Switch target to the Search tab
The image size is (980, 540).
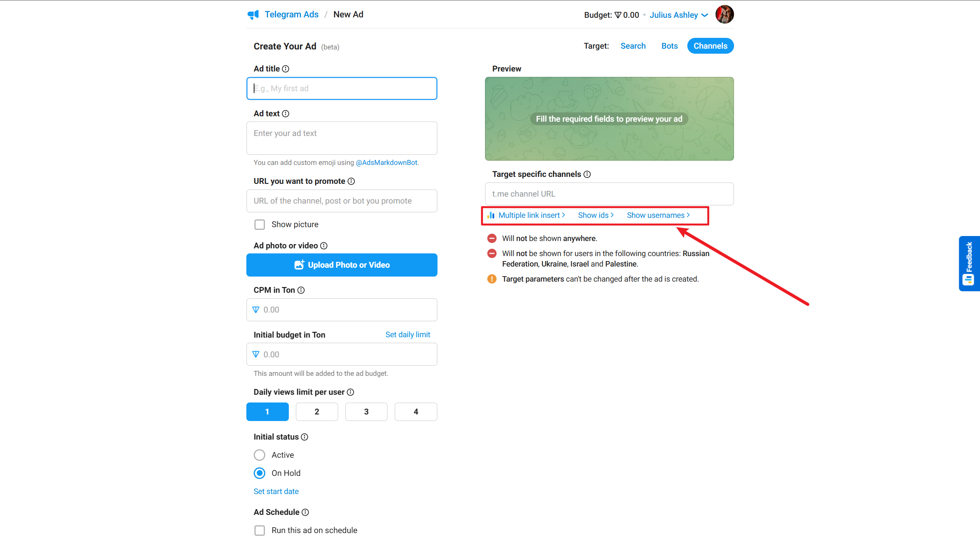tap(633, 46)
